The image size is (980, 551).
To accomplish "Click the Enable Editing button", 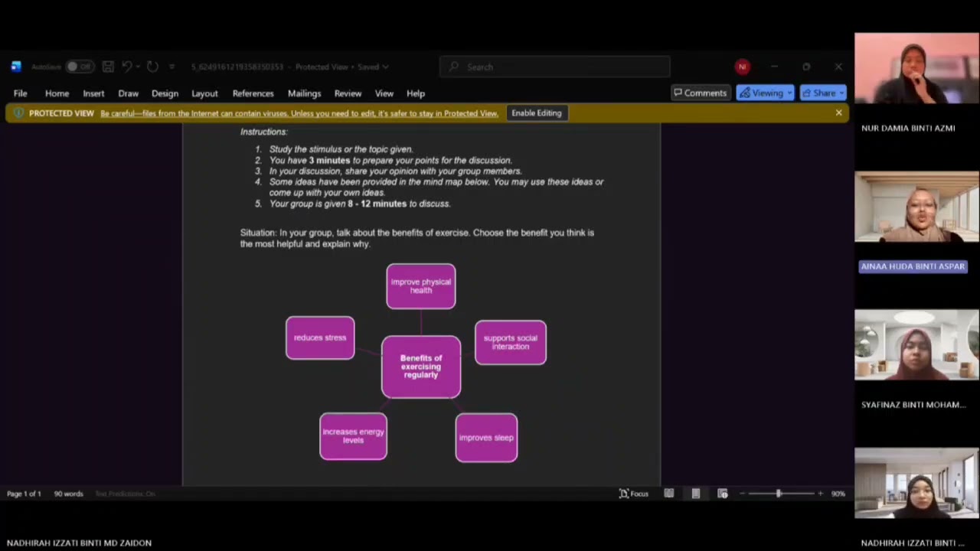I will [x=536, y=113].
